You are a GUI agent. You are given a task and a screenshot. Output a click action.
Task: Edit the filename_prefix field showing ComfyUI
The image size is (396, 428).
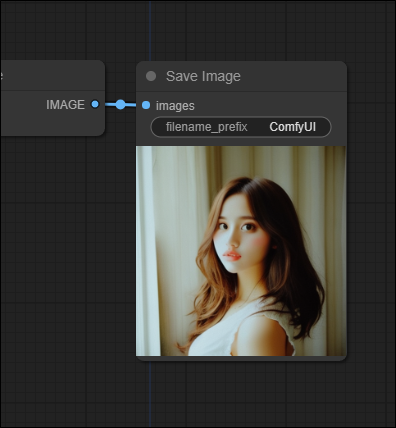[x=241, y=127]
